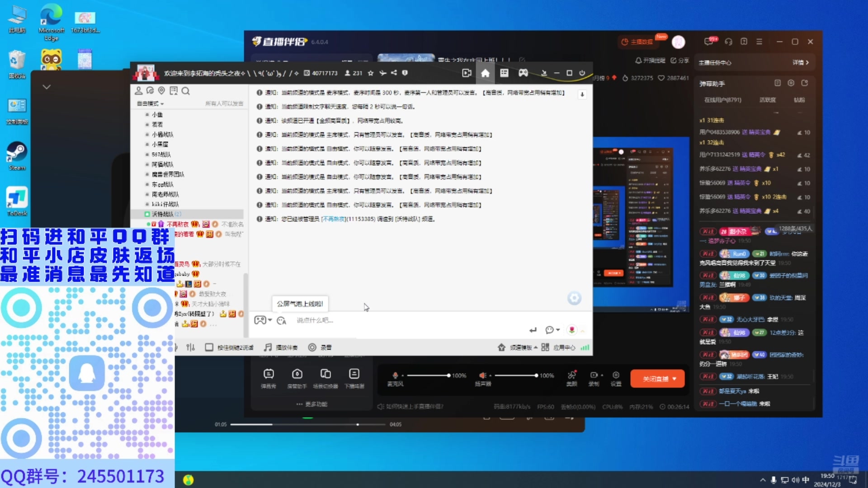868x488 pixels.
Task: Open 设置 gear in 直播伴侣 control bar
Action: 616,379
